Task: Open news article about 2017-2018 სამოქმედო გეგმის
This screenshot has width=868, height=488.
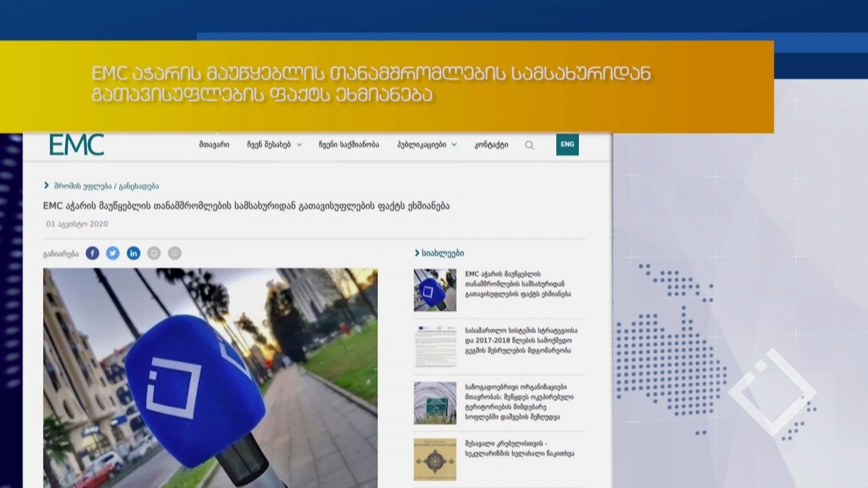Action: click(x=518, y=340)
